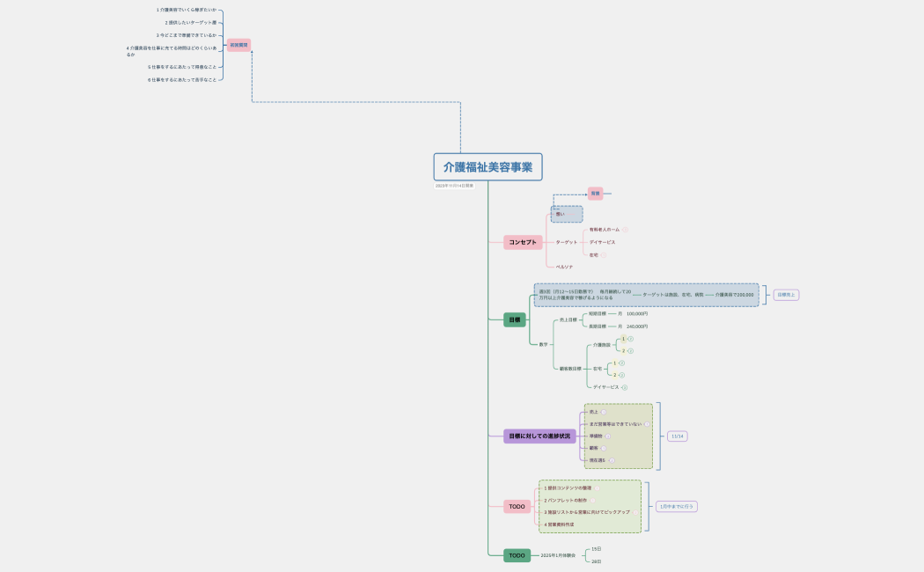The width and height of the screenshot is (924, 572).
Task: Select the ペルソナ subtopic
Action: tap(563, 267)
